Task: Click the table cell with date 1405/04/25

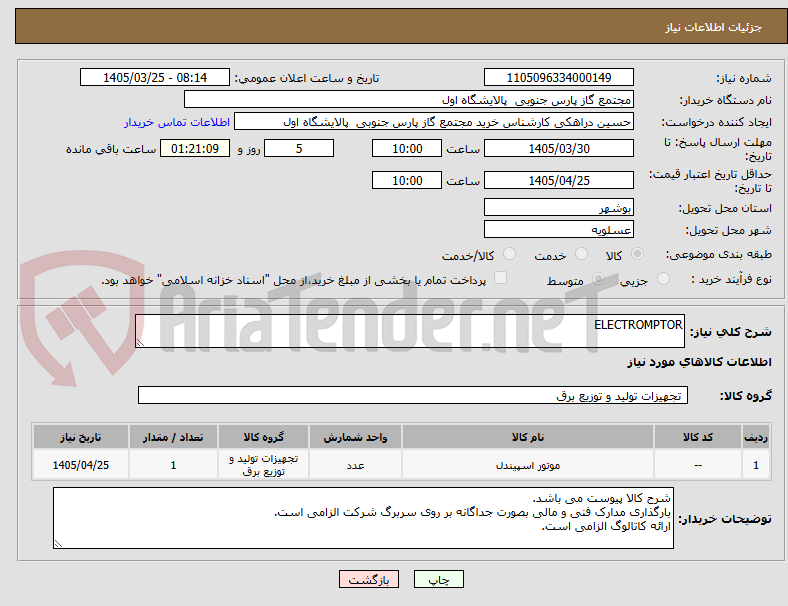Action: pyautogui.click(x=81, y=465)
